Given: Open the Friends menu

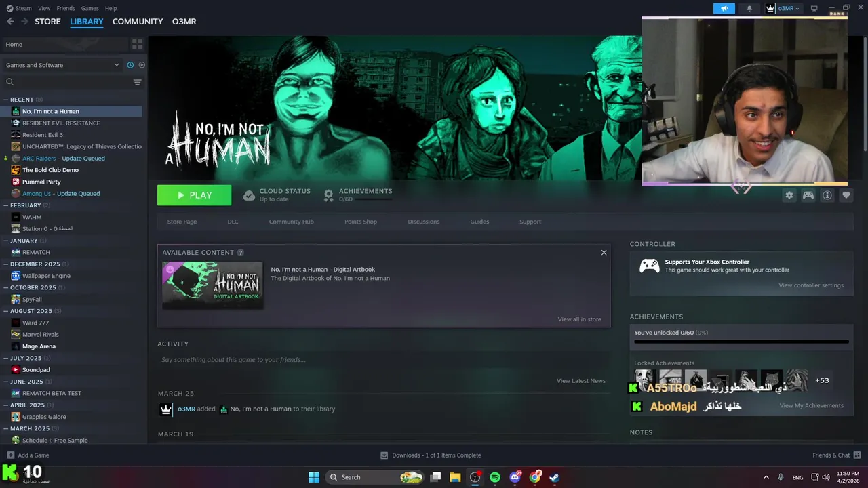Looking at the screenshot, I should pos(66,8).
